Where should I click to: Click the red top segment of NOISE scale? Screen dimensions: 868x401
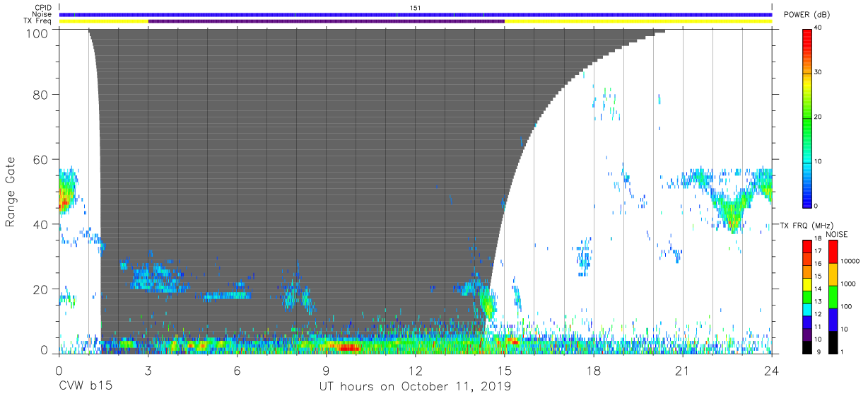(833, 252)
